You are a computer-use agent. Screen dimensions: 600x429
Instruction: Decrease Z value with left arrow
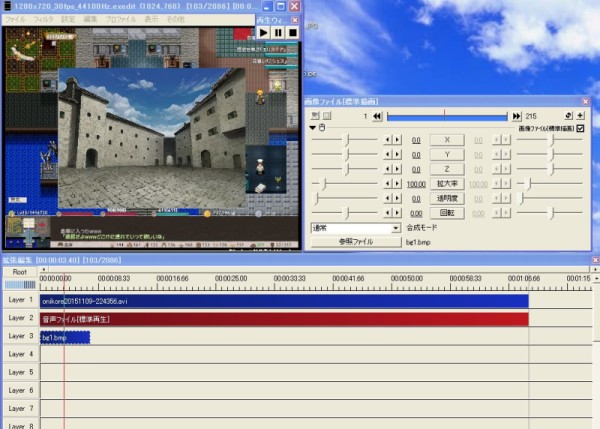[387, 169]
